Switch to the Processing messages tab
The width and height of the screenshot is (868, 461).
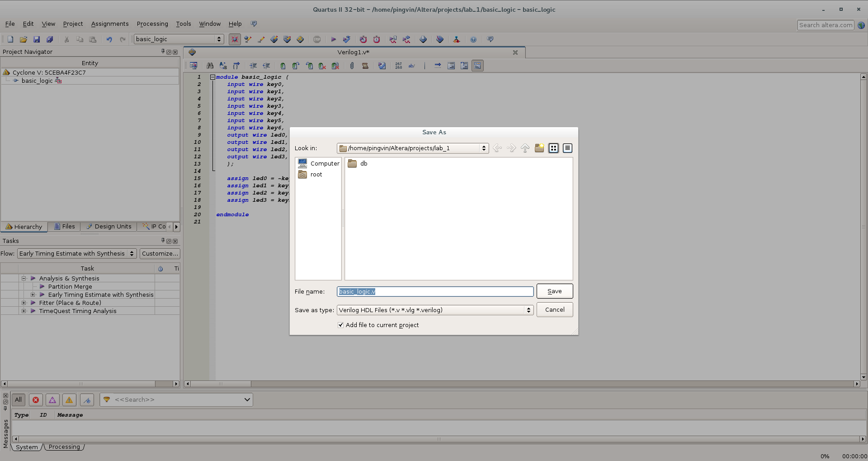(x=64, y=447)
